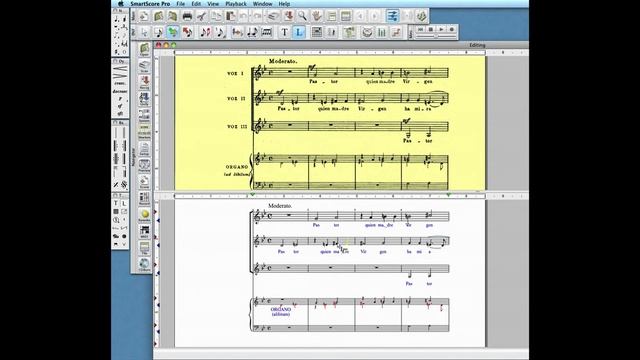This screenshot has height=360, width=640.
Task: Toggle the highlighted green note tool
Action: [173, 32]
